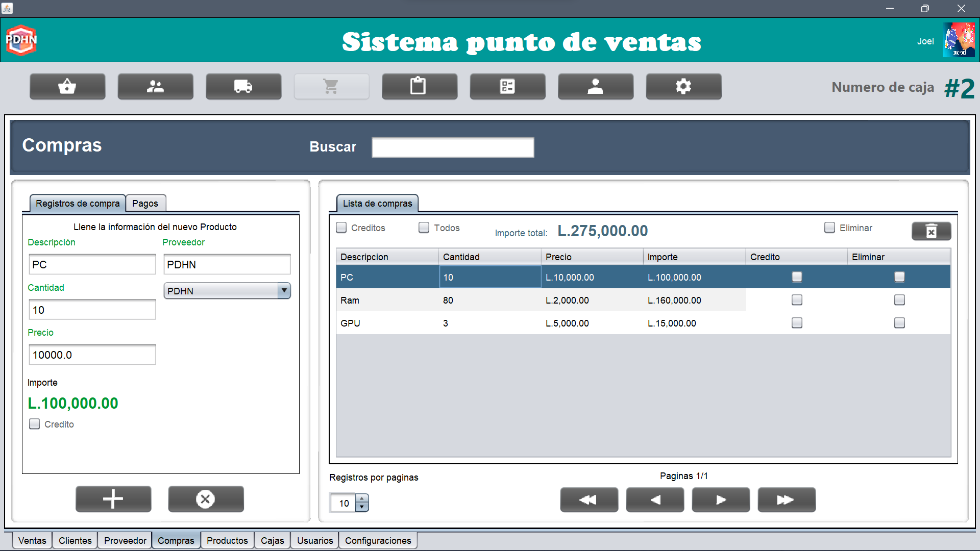The image size is (980, 551).
Task: Open the PDHN proveedor dropdown
Action: [x=284, y=290]
